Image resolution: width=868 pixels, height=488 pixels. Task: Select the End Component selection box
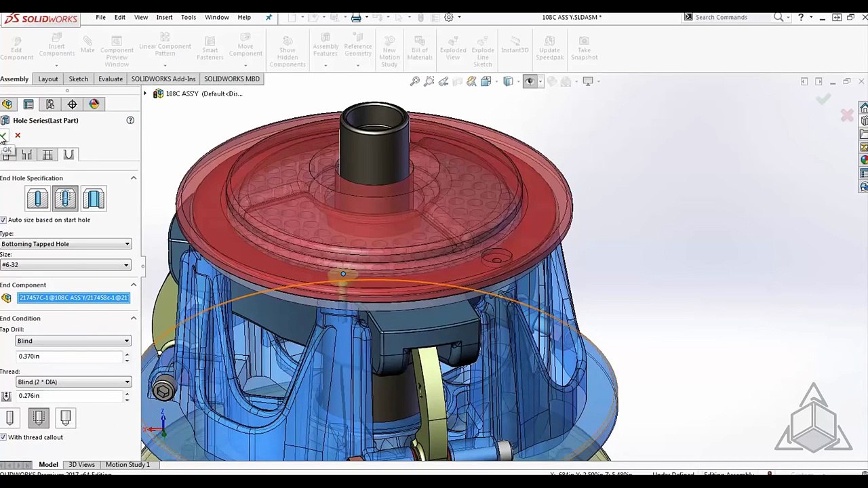click(x=73, y=298)
